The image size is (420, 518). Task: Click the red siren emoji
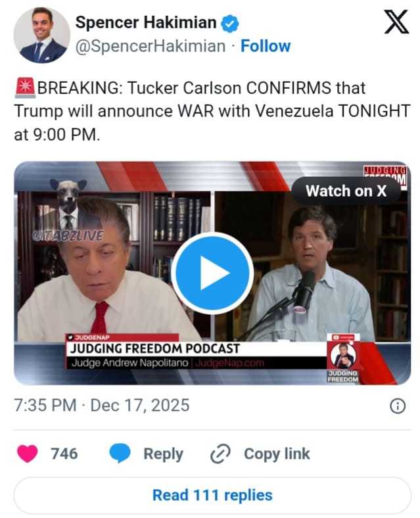point(26,88)
